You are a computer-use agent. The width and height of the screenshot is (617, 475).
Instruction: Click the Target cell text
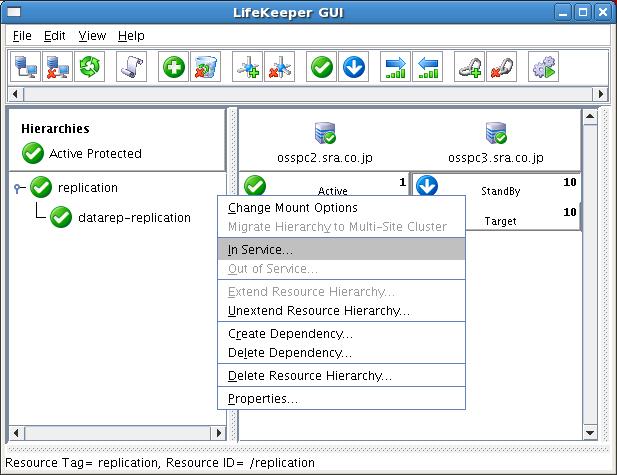coord(501,221)
